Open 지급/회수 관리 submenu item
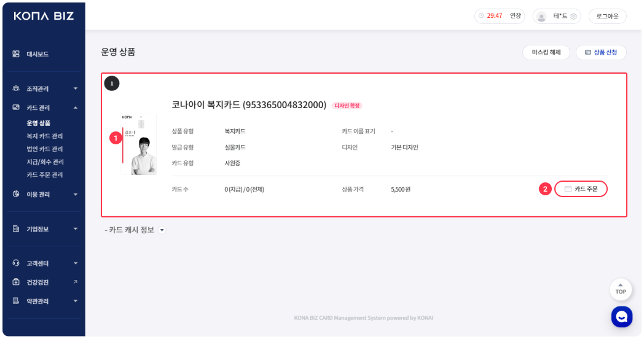Screen dimensions: 644x339 (x=45, y=162)
